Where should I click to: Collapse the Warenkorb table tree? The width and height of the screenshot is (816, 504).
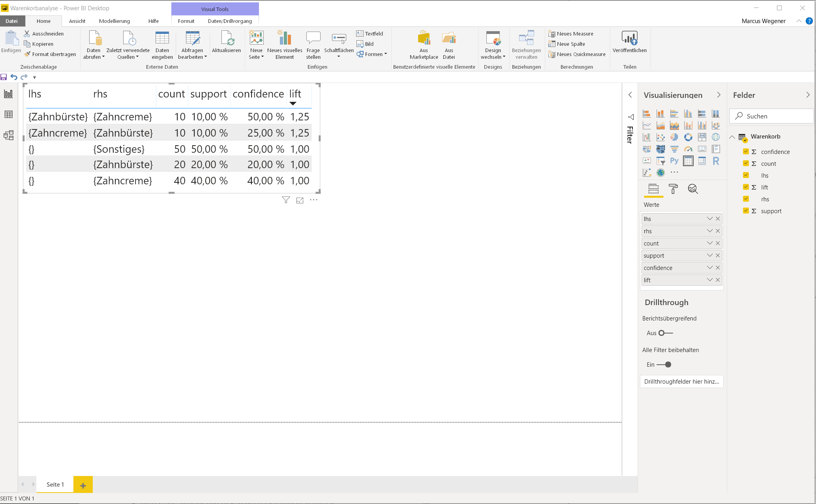coord(732,137)
